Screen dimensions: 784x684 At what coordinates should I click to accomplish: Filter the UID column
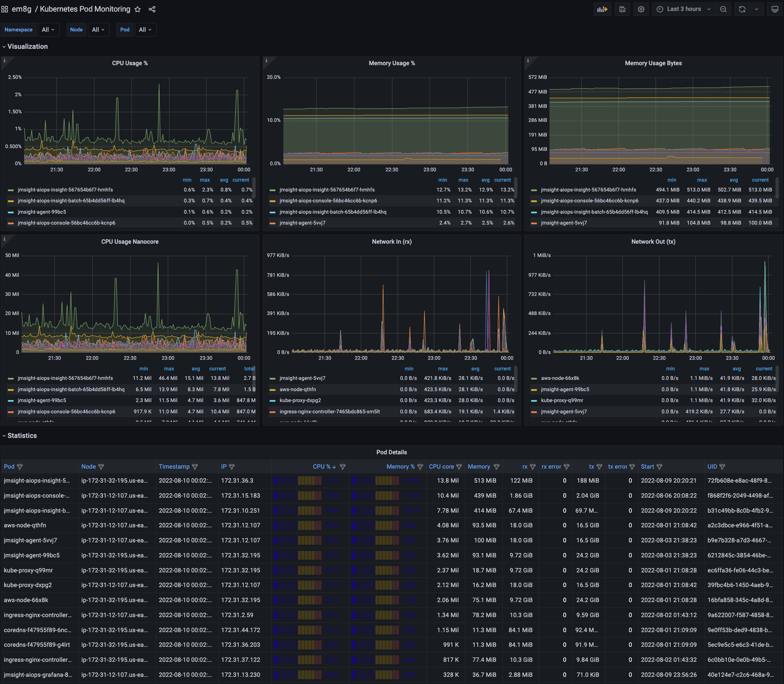coord(722,467)
